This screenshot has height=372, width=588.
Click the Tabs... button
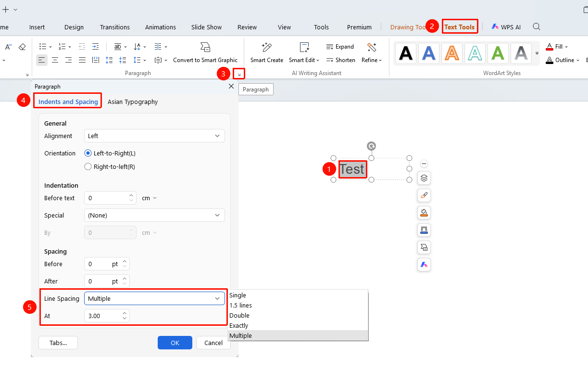pos(58,343)
